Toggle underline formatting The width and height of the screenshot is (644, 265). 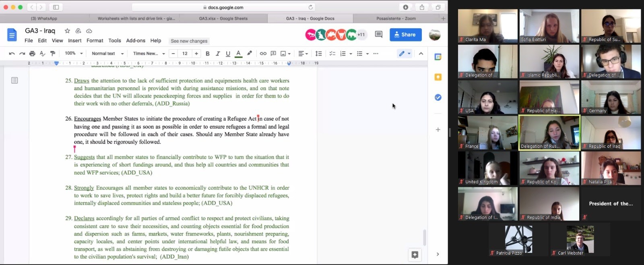click(x=228, y=54)
